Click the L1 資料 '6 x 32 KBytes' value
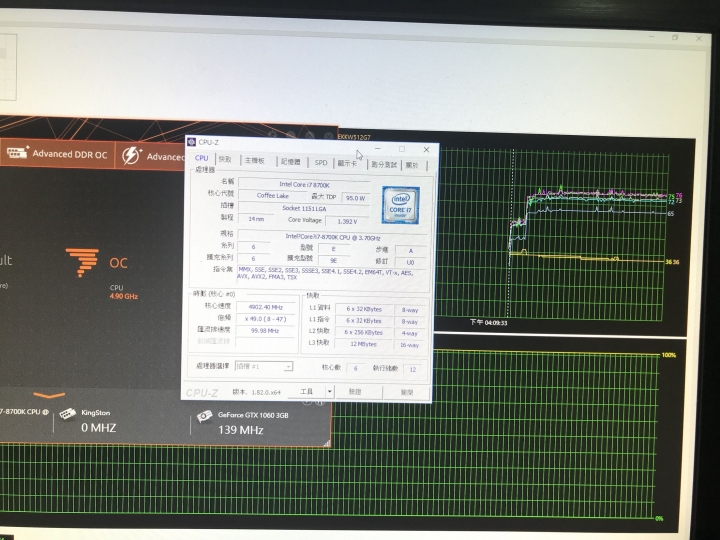 (x=364, y=309)
